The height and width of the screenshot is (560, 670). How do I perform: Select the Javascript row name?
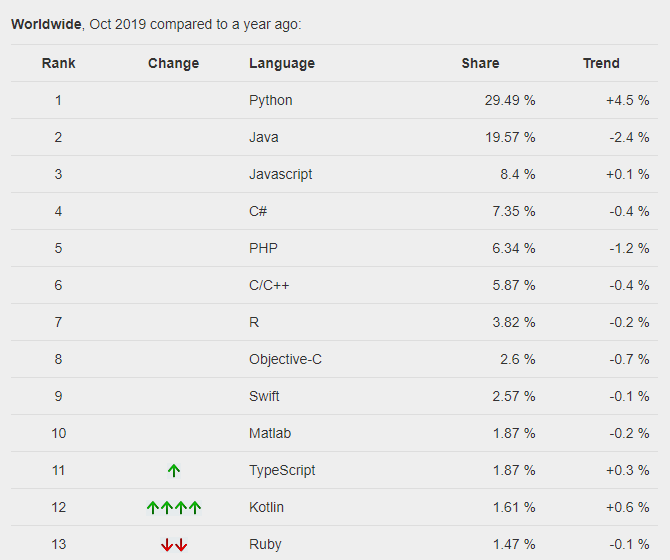pos(281,174)
